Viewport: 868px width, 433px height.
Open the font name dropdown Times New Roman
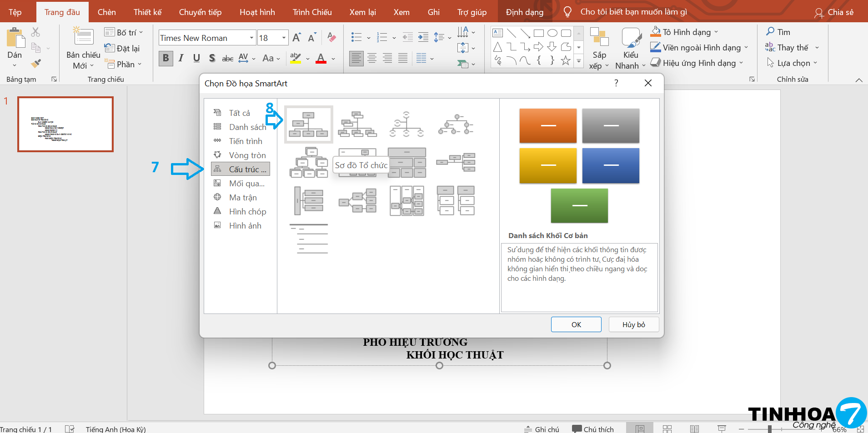[251, 38]
